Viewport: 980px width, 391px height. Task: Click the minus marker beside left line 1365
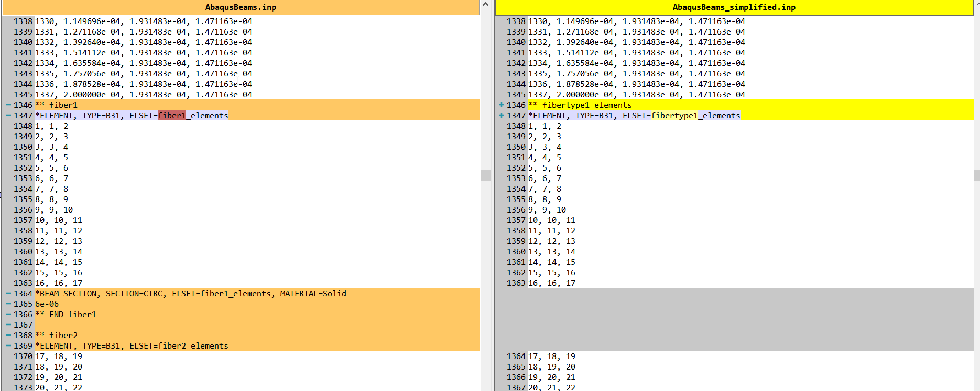8,304
